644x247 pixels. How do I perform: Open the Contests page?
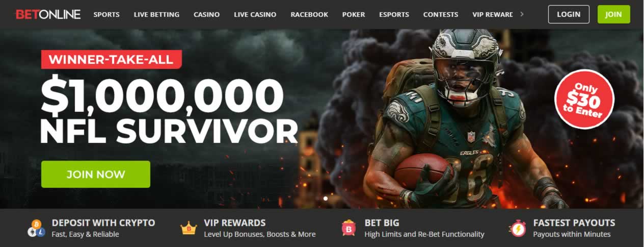coord(441,14)
